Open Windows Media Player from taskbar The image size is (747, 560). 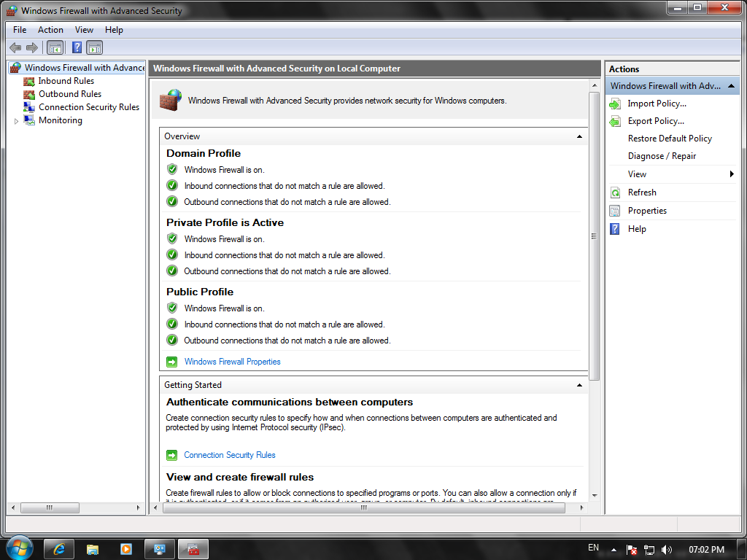pyautogui.click(x=125, y=549)
